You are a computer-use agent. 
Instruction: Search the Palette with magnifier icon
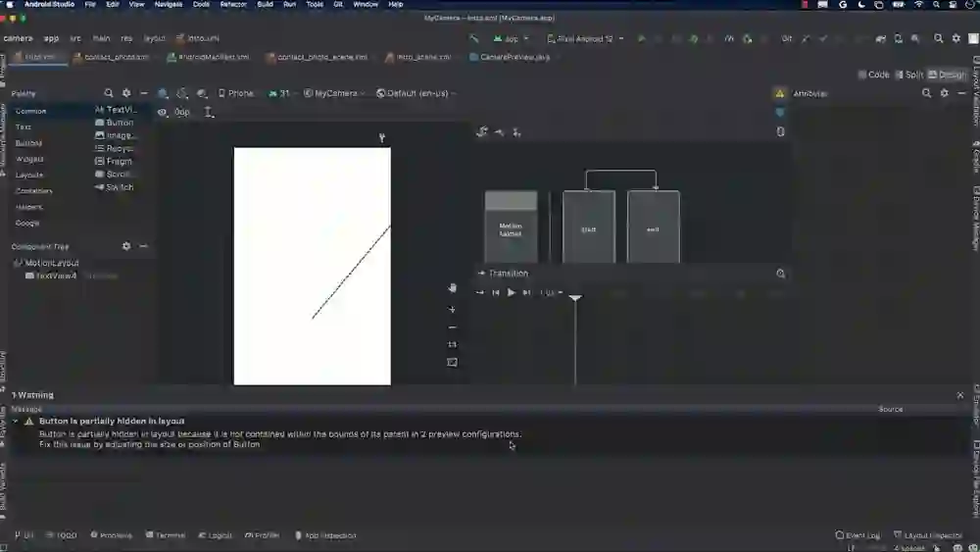coord(109,93)
